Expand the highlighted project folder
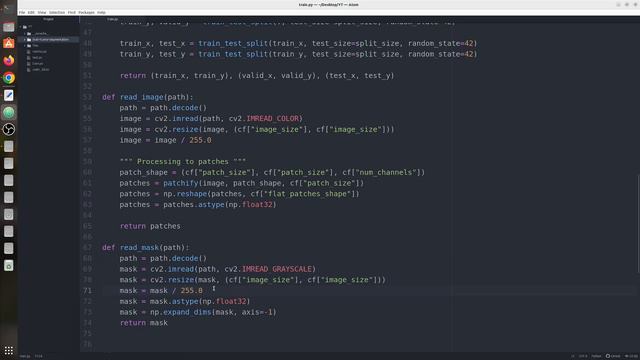The height and width of the screenshot is (360, 640). pyautogui.click(x=25, y=40)
